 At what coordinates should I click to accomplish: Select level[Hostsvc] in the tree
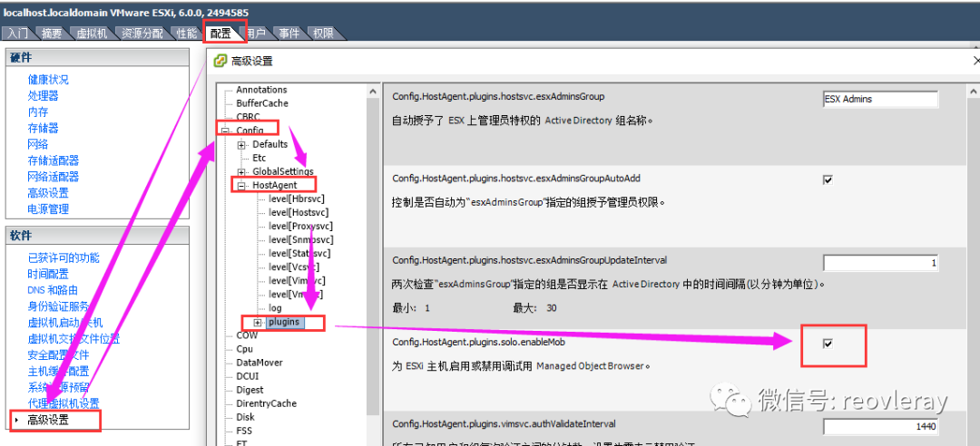299,212
